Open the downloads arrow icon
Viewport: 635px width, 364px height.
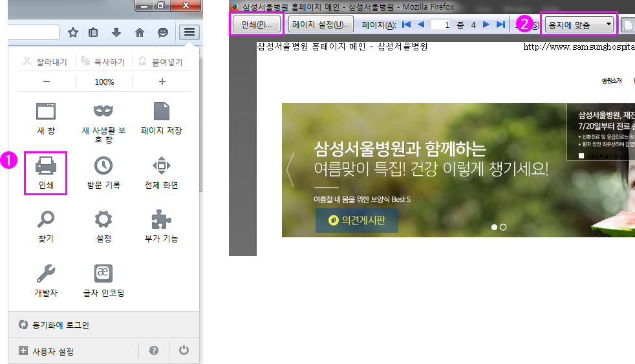tap(116, 32)
